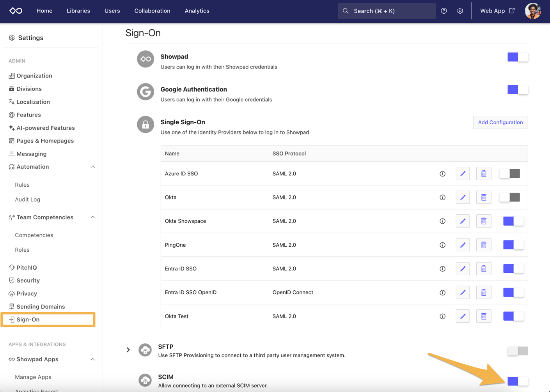Open Messaging settings
Viewport: 550px width, 392px height.
point(28,154)
